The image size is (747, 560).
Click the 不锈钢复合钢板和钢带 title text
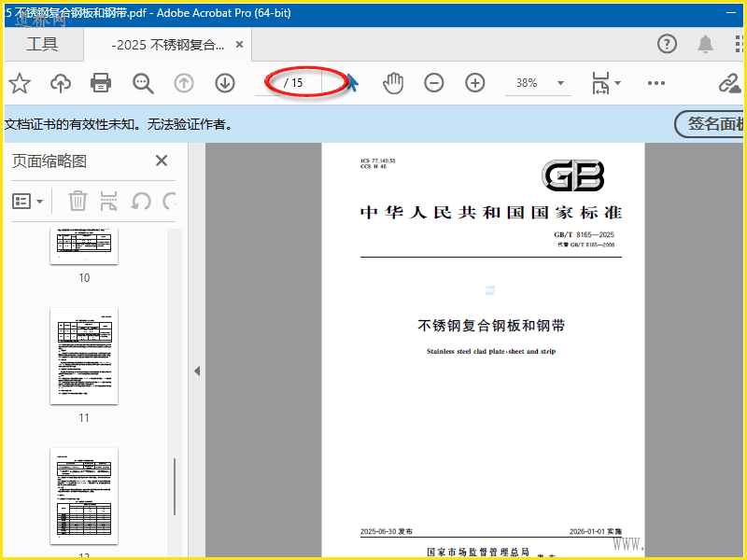tap(491, 326)
